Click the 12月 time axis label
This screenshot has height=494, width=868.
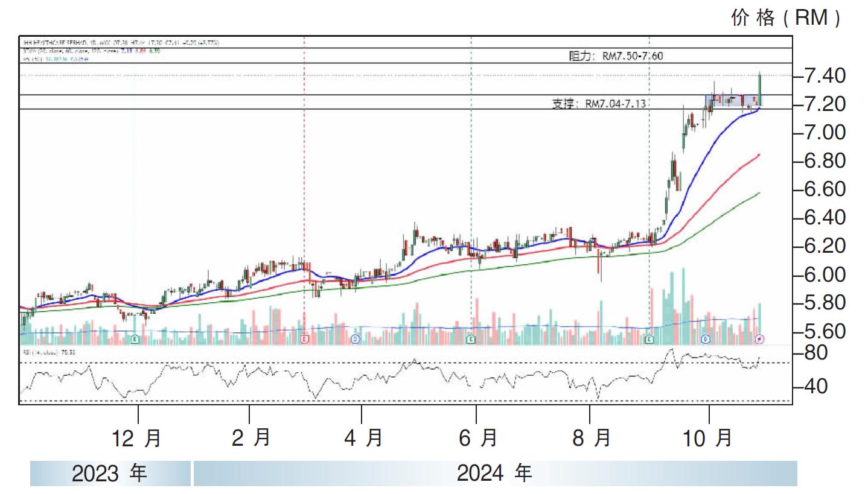tap(137, 437)
